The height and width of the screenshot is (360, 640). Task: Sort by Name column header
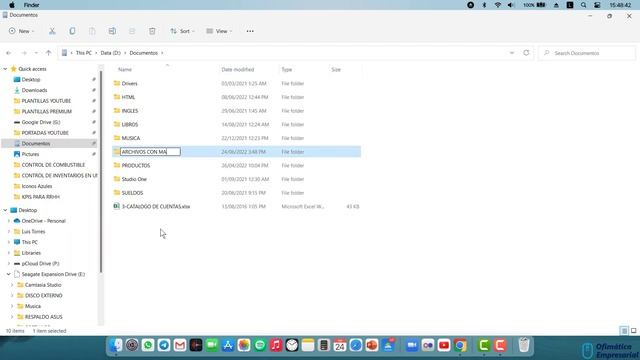pos(125,69)
